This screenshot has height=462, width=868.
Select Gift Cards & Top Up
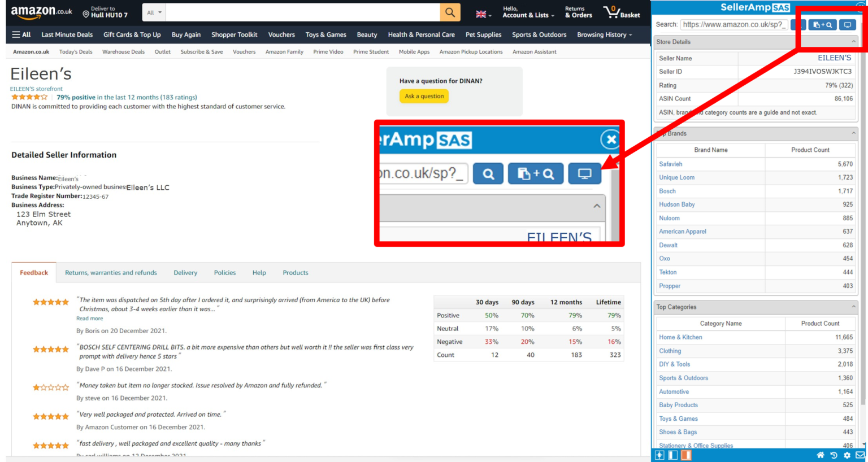(x=132, y=34)
